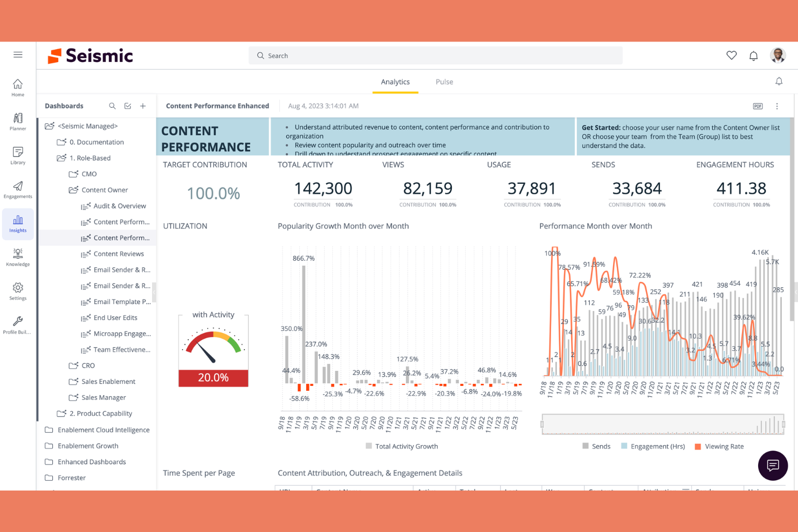798x532 pixels.
Task: Switch to the Pulse tab
Action: [444, 82]
